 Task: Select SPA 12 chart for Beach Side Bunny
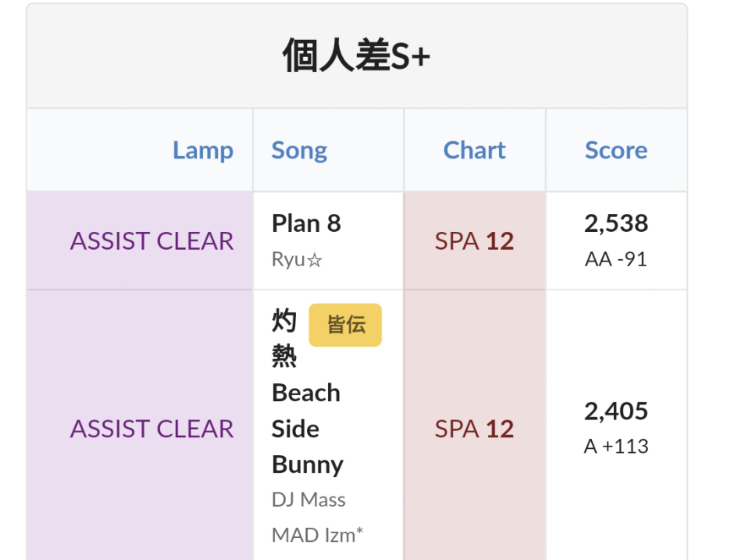pyautogui.click(x=474, y=429)
